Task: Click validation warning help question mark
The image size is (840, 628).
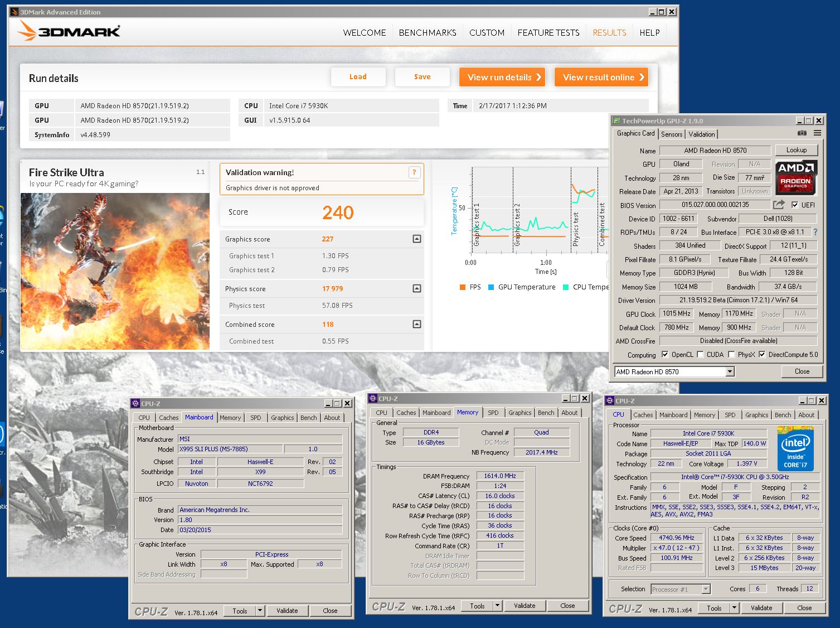Action: (x=414, y=172)
